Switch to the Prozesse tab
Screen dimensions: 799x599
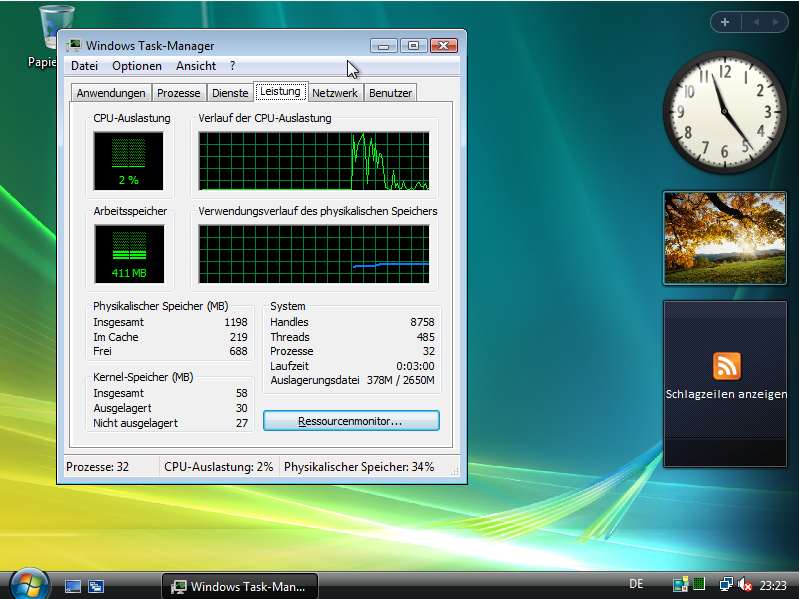coord(178,93)
